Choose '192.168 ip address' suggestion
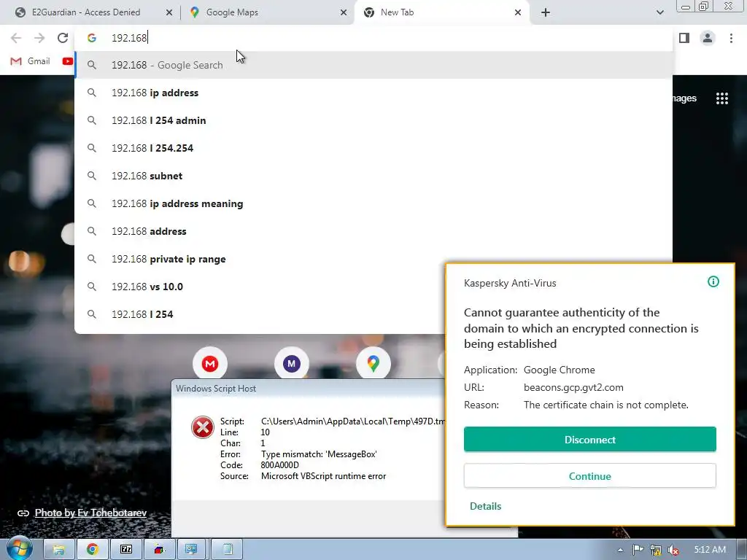 (373, 93)
